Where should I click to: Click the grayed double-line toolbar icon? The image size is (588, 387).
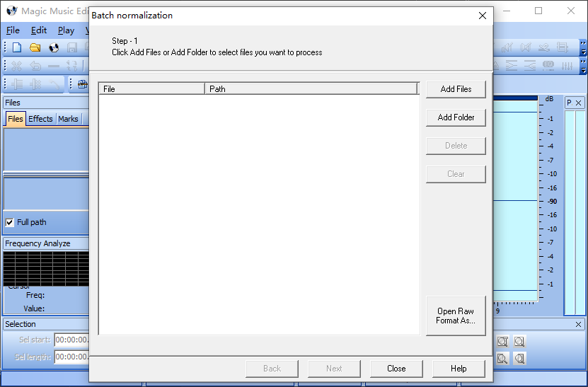[x=54, y=66]
